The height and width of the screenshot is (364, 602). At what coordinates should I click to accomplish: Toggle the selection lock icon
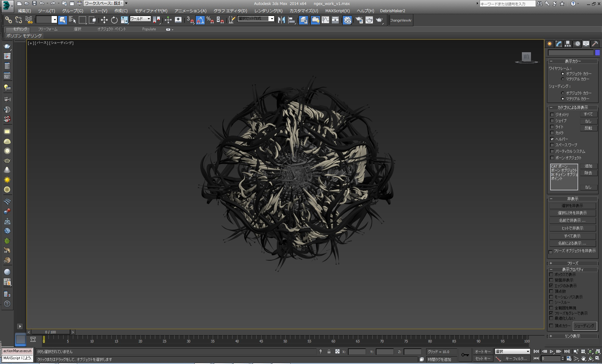click(x=329, y=351)
